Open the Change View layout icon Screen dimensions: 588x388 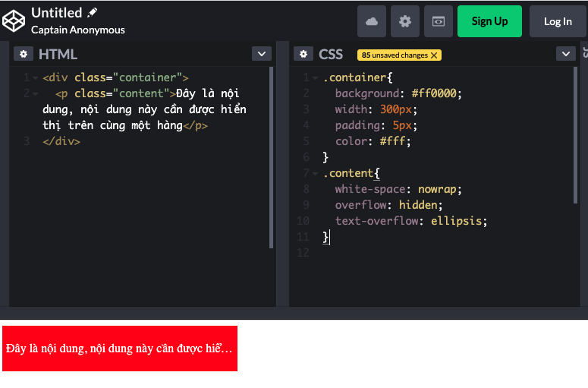(439, 21)
